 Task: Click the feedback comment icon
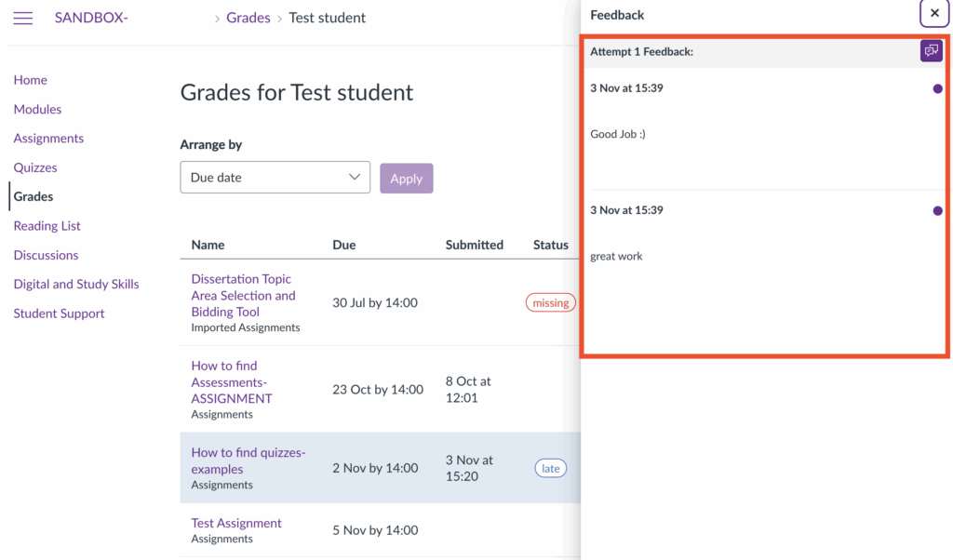(x=931, y=51)
